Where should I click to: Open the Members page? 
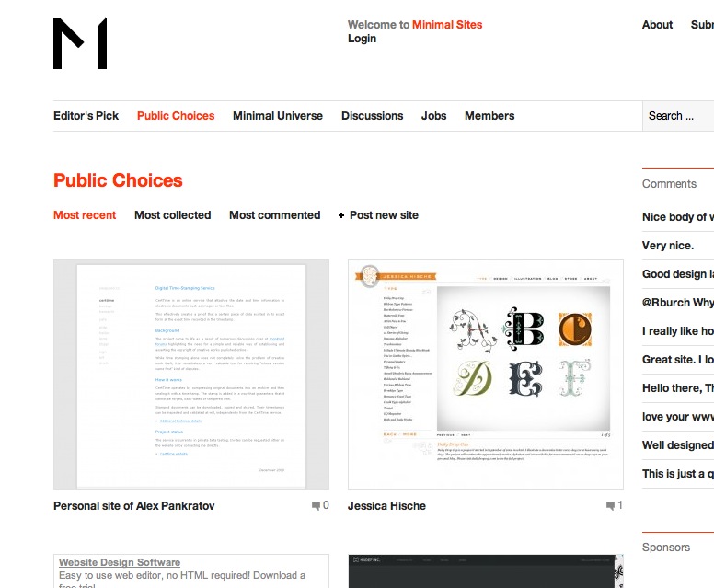click(x=489, y=116)
